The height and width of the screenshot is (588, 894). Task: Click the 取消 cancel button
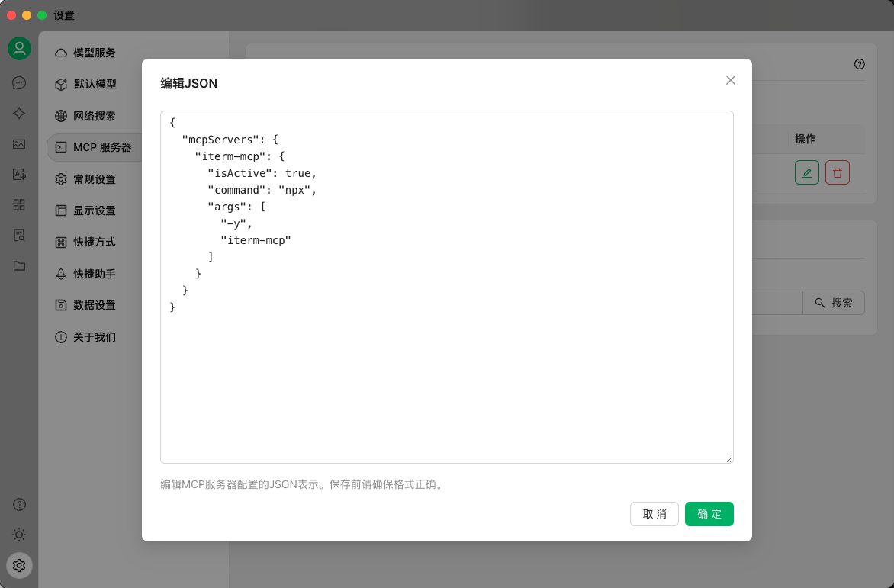pos(654,514)
